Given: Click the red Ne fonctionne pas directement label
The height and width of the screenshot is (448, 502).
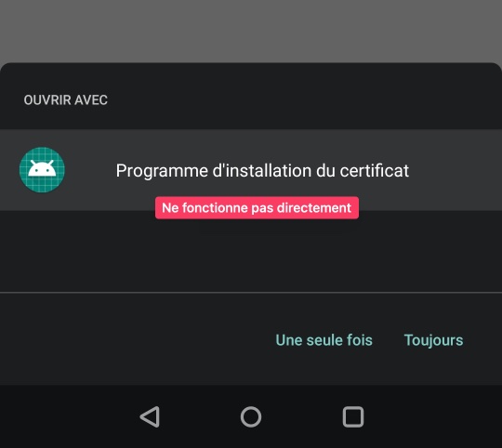Looking at the screenshot, I should tap(257, 207).
